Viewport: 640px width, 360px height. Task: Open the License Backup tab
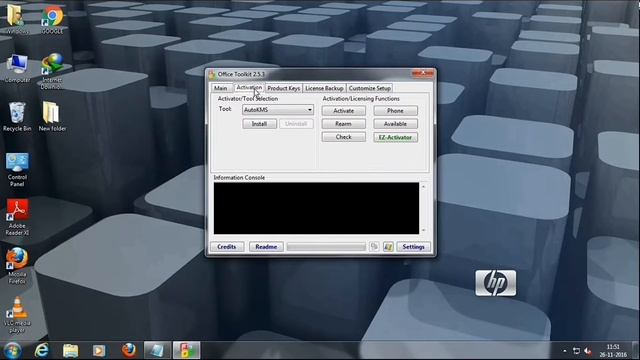tap(324, 88)
